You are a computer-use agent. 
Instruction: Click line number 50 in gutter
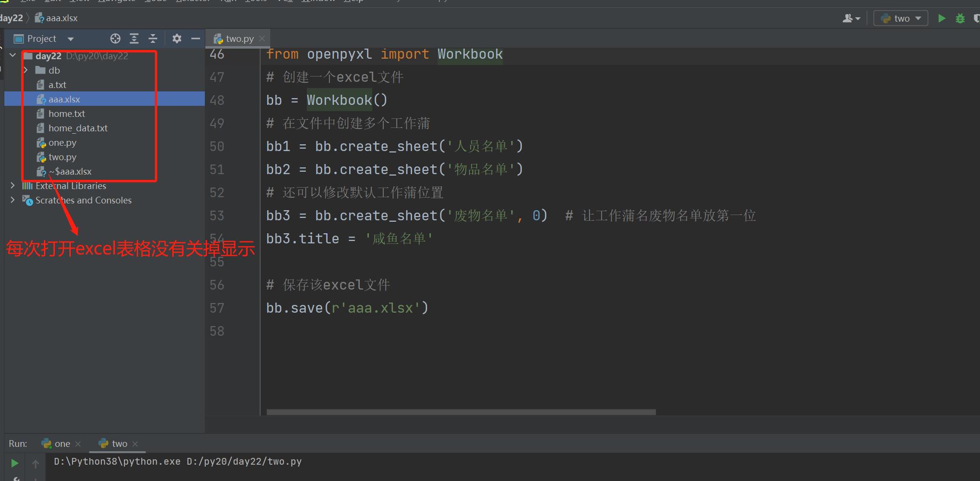coord(217,146)
